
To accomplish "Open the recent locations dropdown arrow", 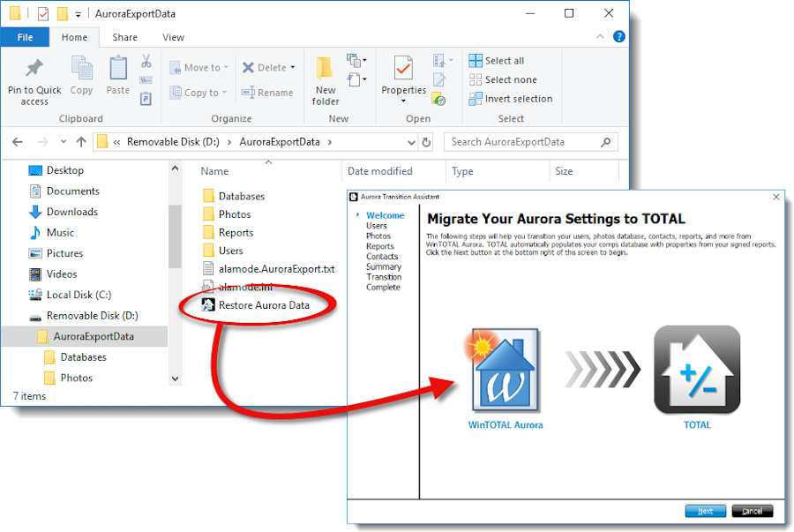I will [x=64, y=142].
